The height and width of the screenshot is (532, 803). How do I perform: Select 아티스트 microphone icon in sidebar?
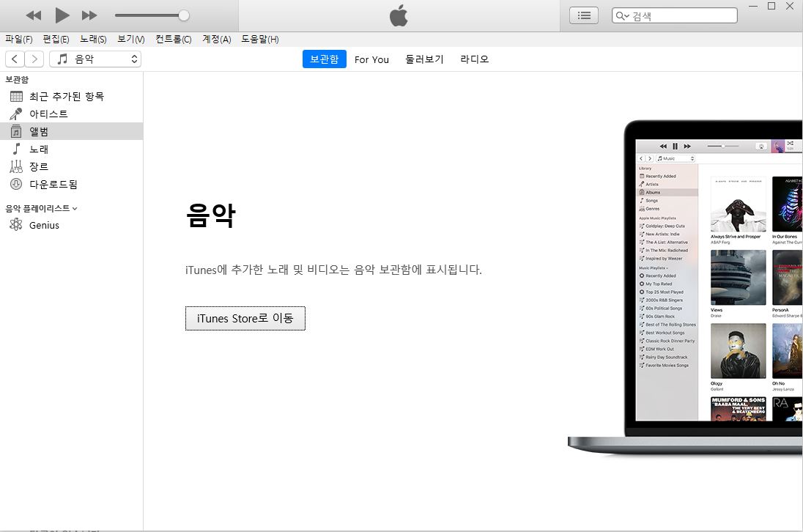16,114
